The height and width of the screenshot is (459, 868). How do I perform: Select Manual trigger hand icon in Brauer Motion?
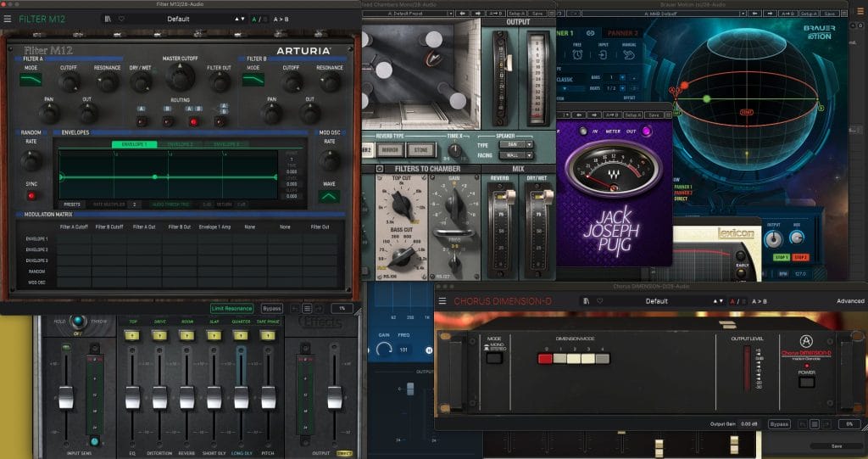tap(629, 54)
